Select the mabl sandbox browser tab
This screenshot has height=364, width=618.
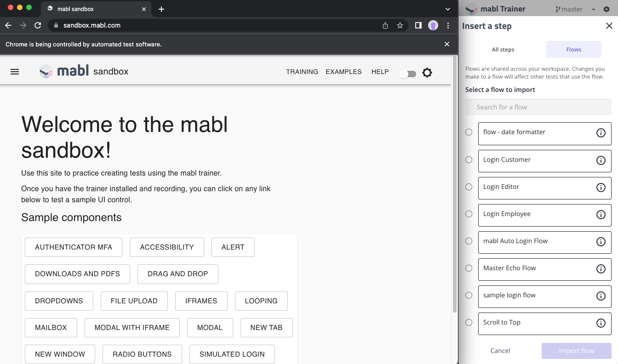tap(96, 9)
